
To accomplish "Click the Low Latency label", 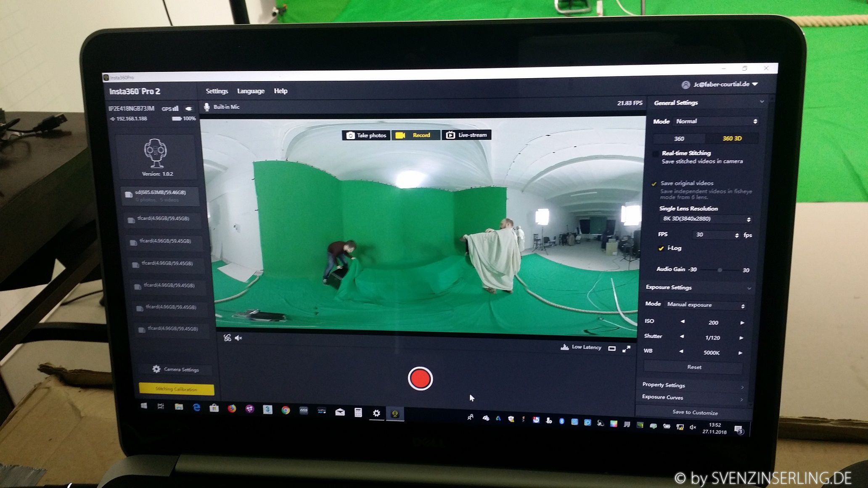I will 586,347.
